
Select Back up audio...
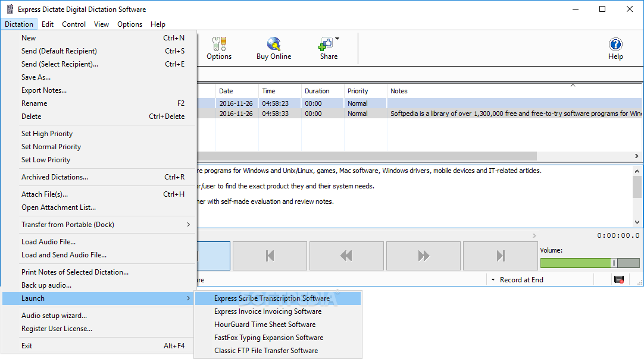(x=99, y=285)
